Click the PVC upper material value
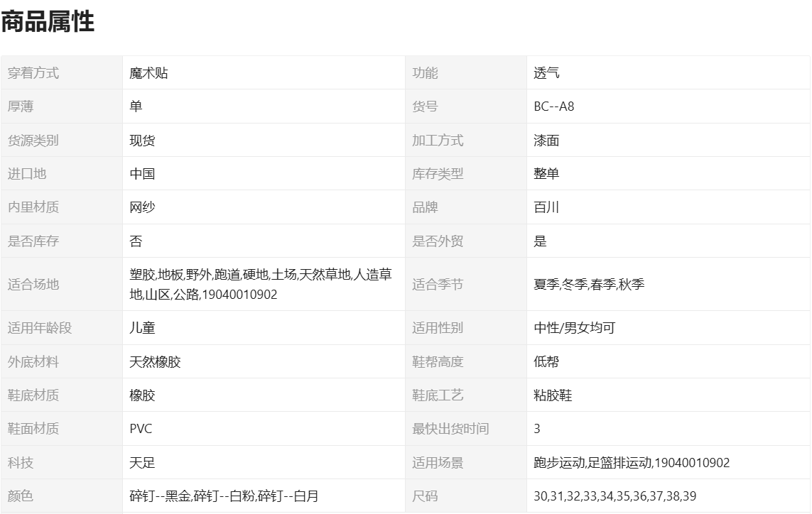 click(x=141, y=429)
